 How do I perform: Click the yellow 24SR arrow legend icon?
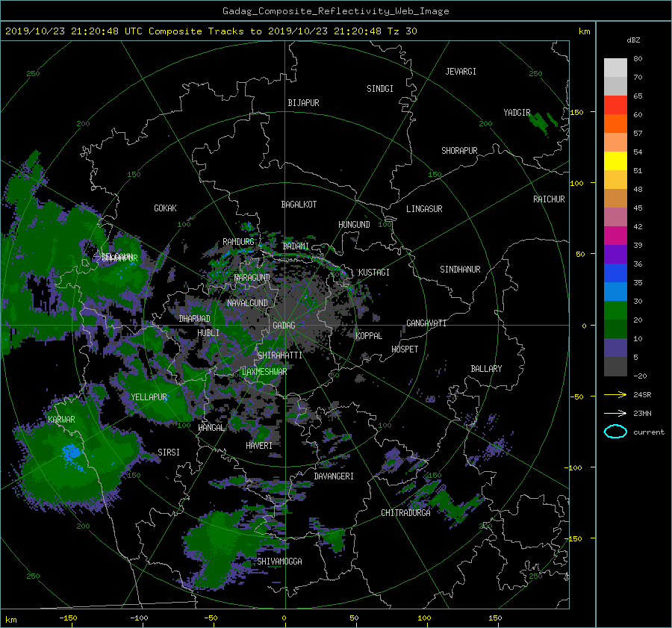pos(615,394)
